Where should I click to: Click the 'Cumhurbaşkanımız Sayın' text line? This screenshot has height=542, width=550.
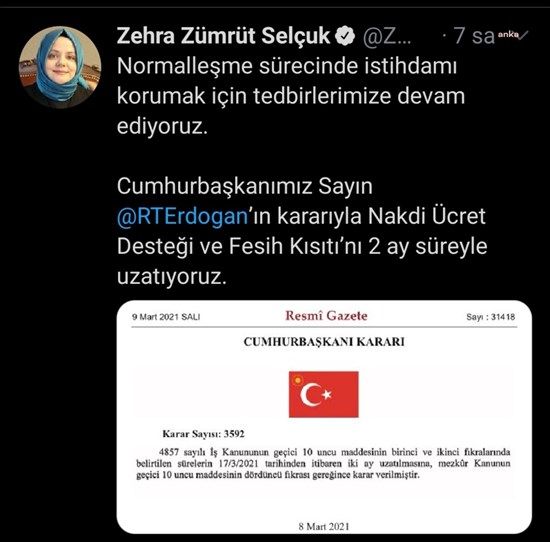(244, 186)
